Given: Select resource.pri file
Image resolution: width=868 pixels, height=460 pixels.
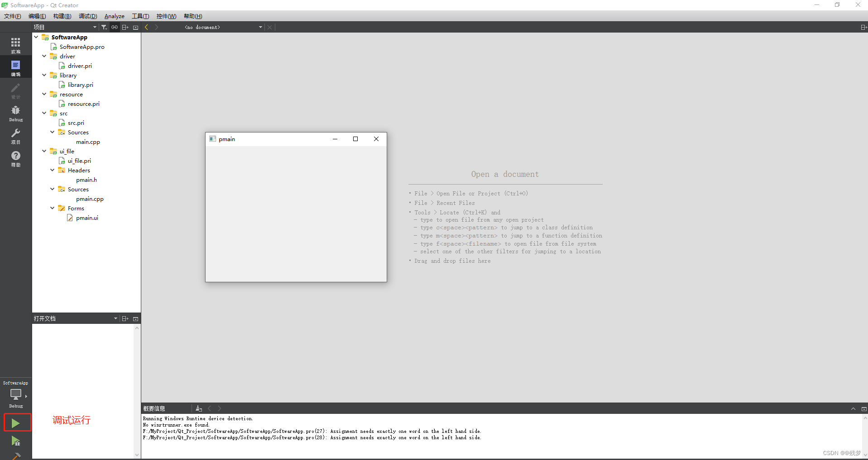Looking at the screenshot, I should click(84, 104).
